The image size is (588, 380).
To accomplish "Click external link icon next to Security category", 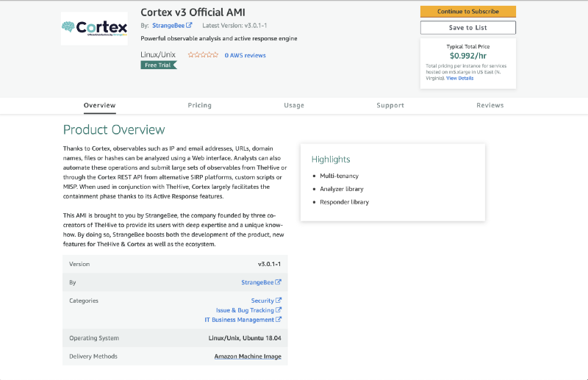I will [x=279, y=301].
